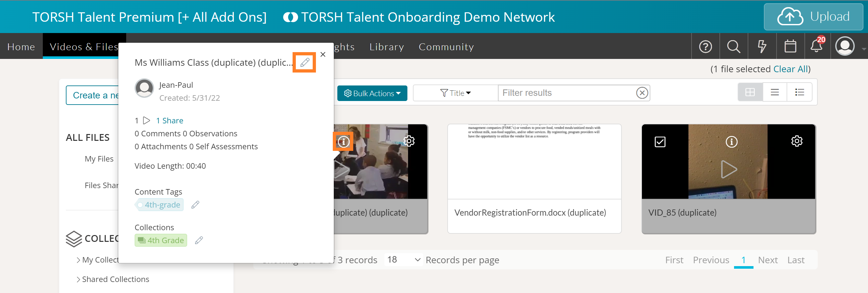Edit Content Tags with pencil icon
This screenshot has width=868, height=293.
click(x=196, y=205)
